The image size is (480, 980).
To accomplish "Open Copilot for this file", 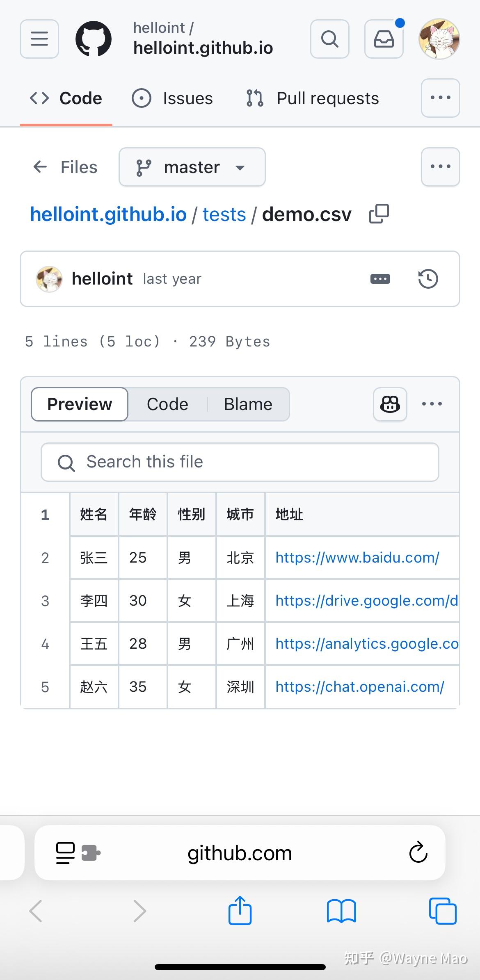I will [389, 404].
